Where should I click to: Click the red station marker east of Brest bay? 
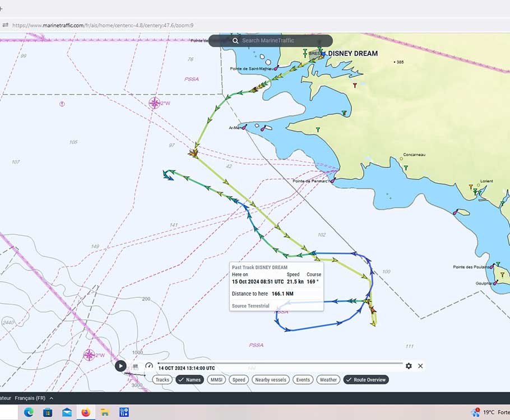(x=355, y=85)
